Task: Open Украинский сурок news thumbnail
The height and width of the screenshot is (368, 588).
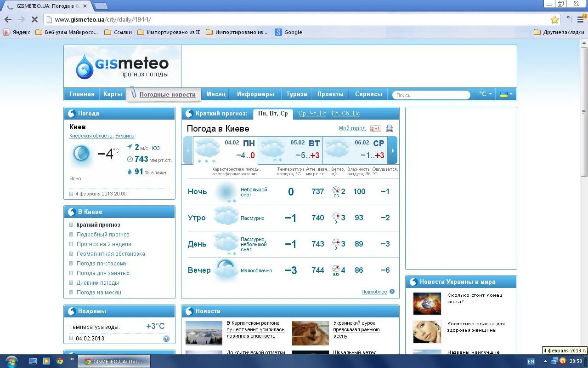Action: 311,333
